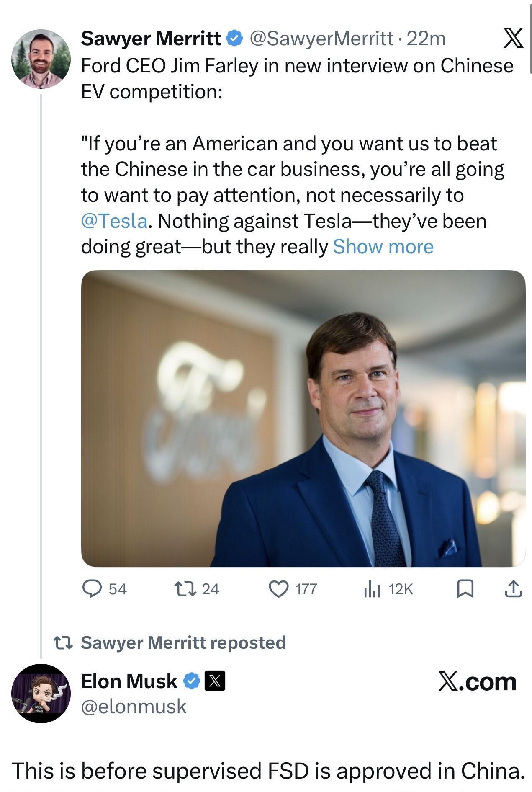Expand tweet with Show more
Screen dimensions: 532x792
pyautogui.click(x=383, y=247)
